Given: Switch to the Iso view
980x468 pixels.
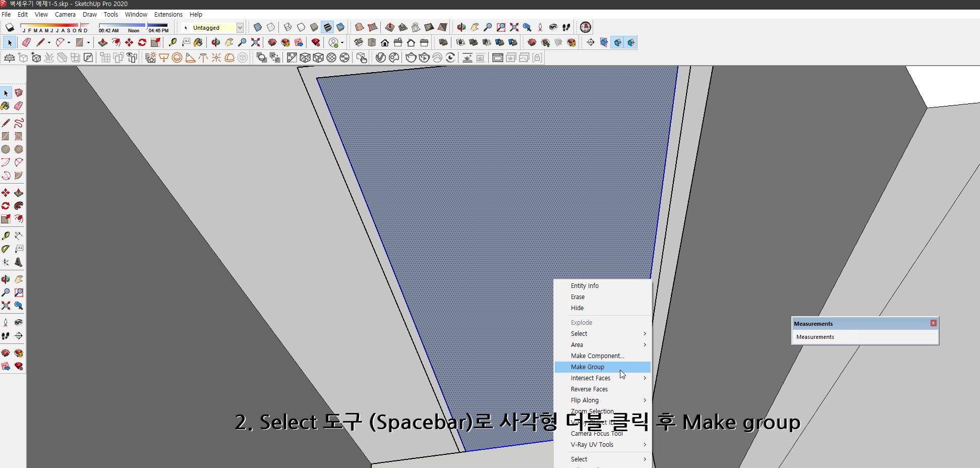Looking at the screenshot, I should coord(359,42).
